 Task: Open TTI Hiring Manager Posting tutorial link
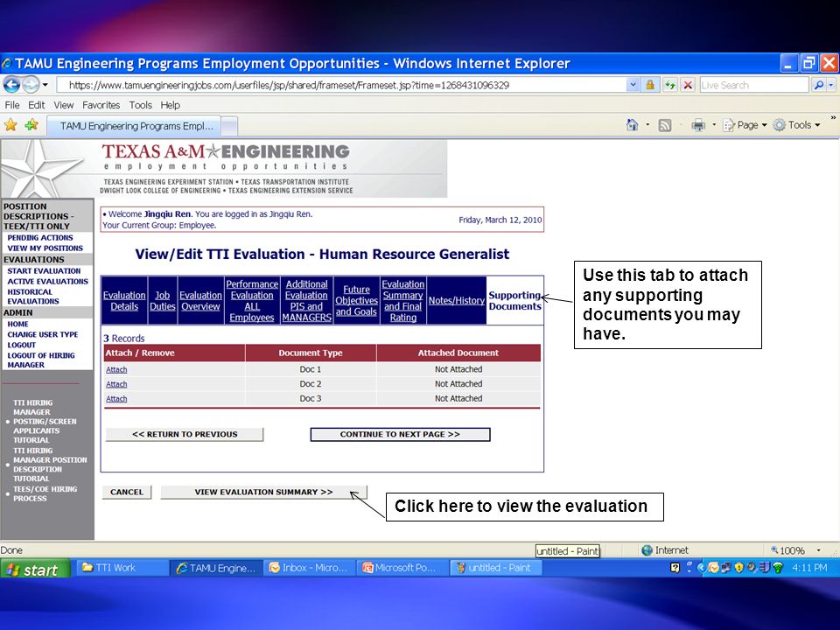45,422
